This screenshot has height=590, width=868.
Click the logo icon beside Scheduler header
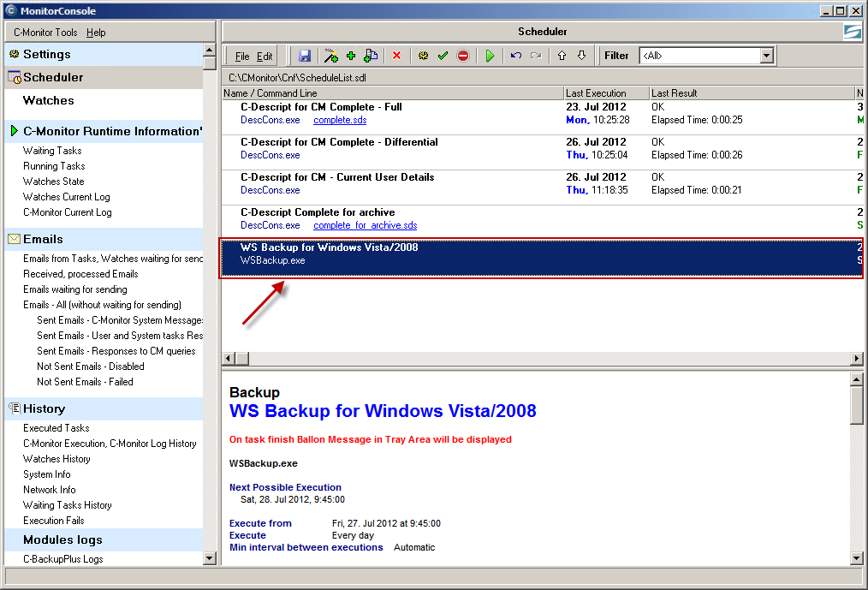[x=852, y=32]
